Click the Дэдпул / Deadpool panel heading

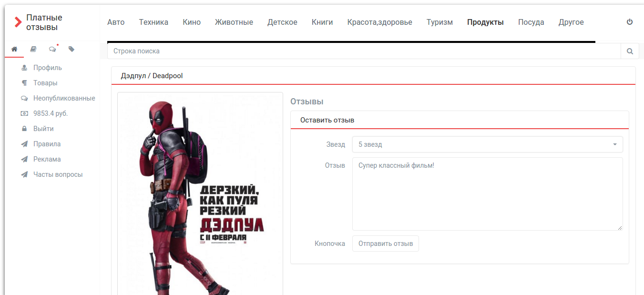point(152,76)
